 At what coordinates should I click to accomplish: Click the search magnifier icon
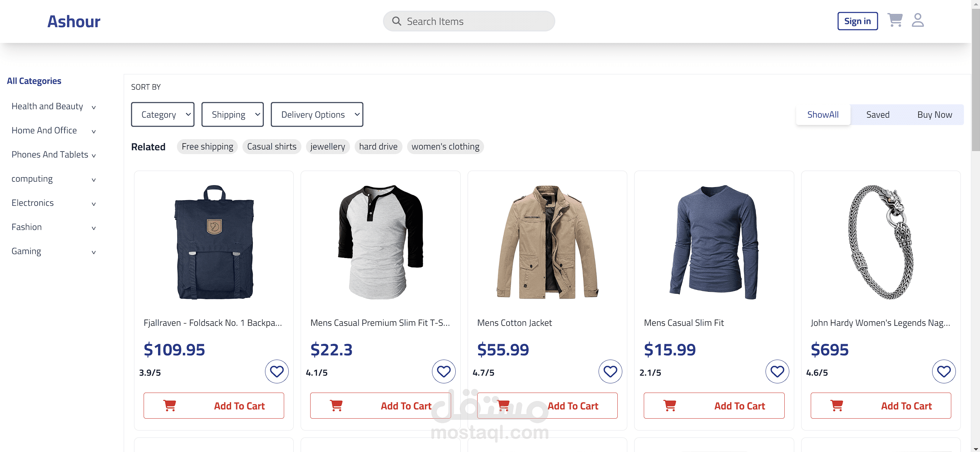pos(397,21)
